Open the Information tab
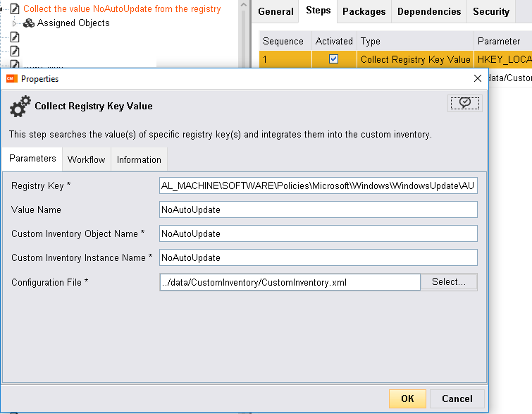This screenshot has width=532, height=414. 139,159
